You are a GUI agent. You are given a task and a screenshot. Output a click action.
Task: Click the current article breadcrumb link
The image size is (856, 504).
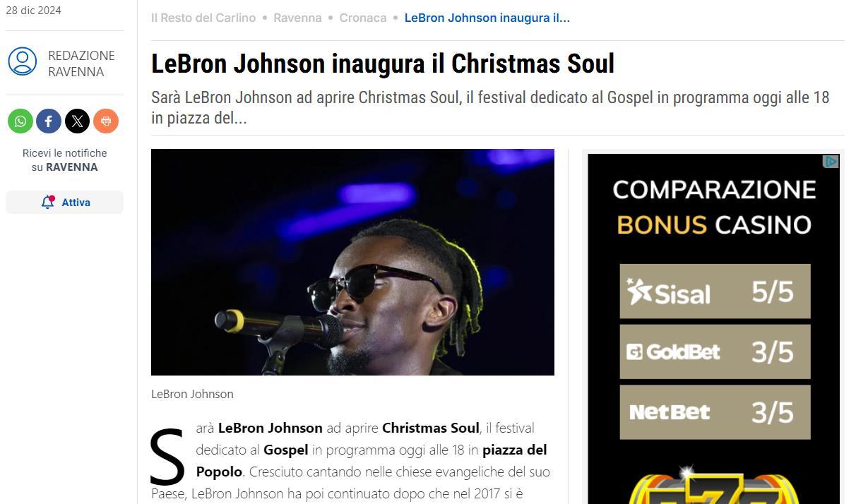487,18
